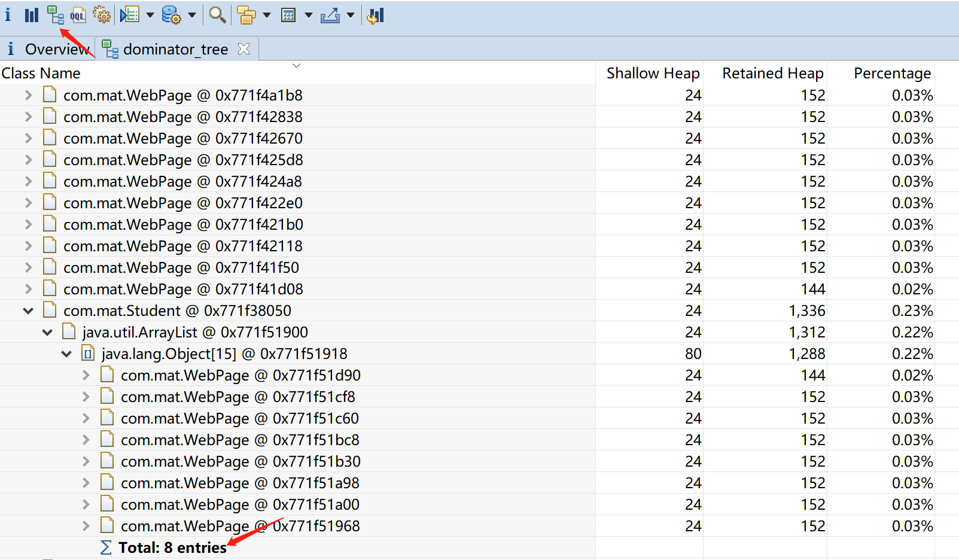Sort by the Shallow Heap column header
959x560 pixels.
pyautogui.click(x=653, y=73)
